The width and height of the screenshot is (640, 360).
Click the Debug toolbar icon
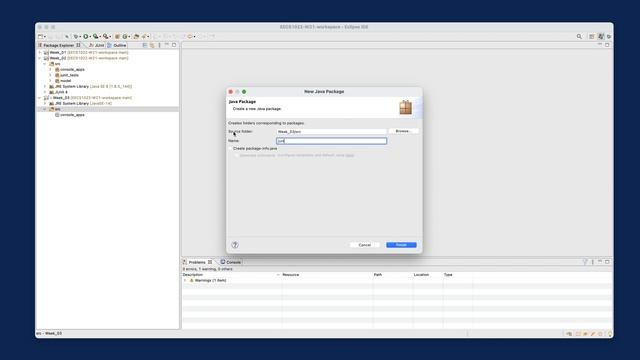click(x=76, y=36)
